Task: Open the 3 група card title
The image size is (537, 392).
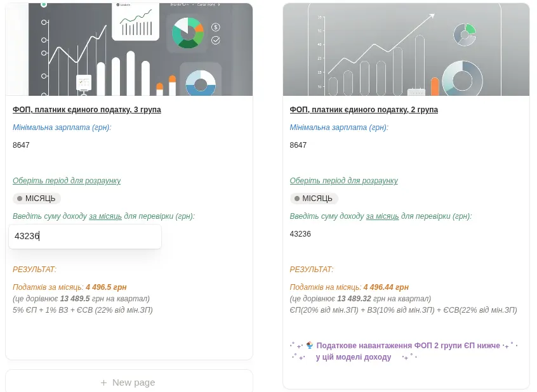Action: pos(87,110)
